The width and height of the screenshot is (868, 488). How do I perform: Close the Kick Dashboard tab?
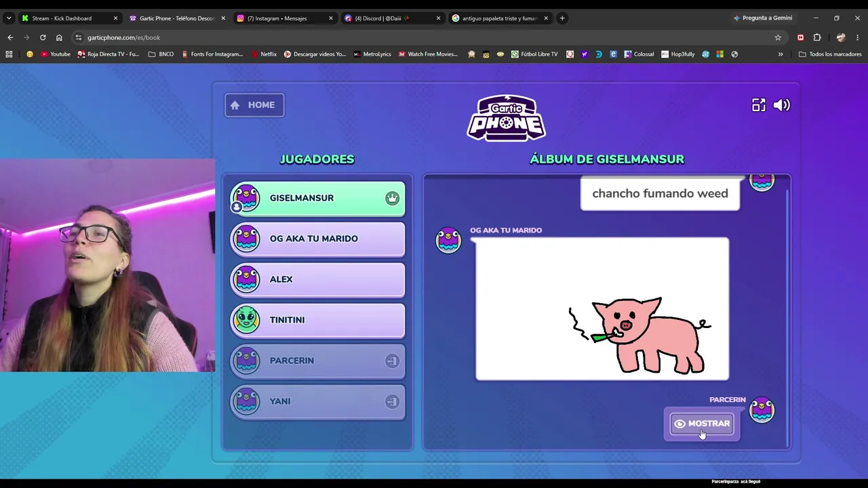point(115,18)
